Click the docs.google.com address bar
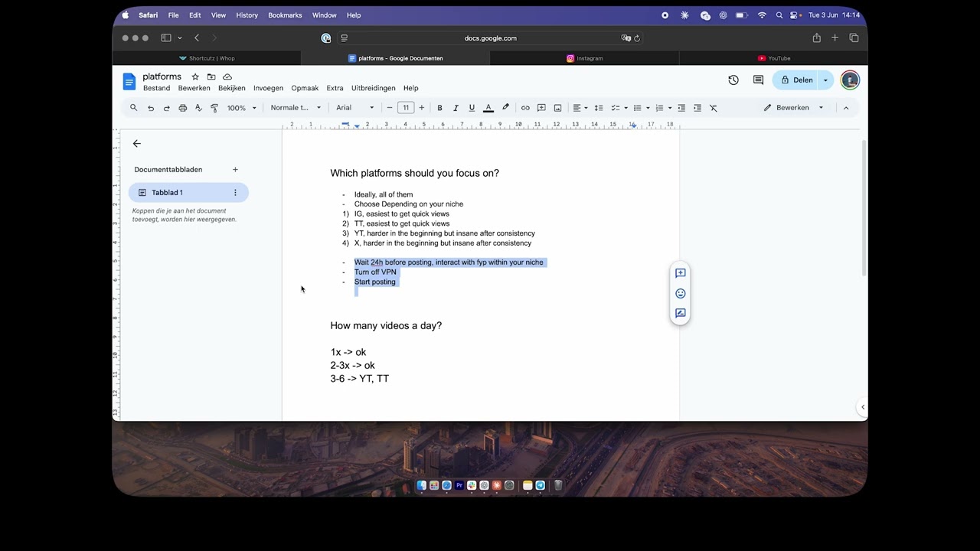This screenshot has width=980, height=551. tap(490, 37)
